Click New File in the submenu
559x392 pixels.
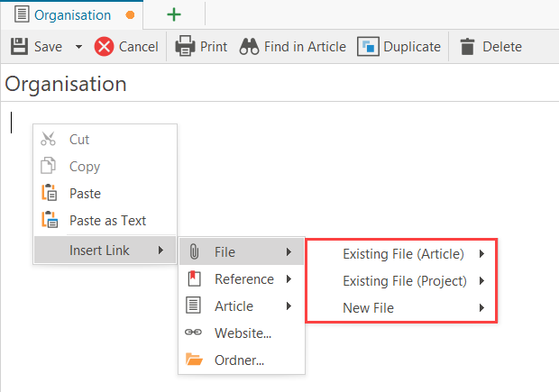(x=368, y=308)
